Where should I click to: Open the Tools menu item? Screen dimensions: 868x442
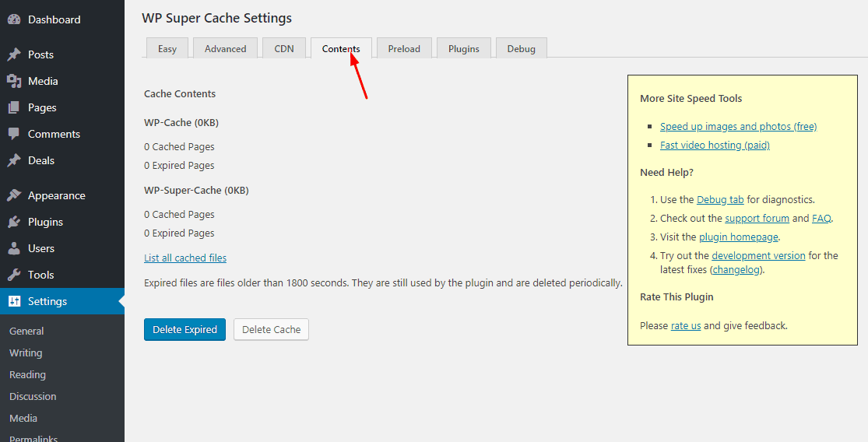tap(62, 275)
